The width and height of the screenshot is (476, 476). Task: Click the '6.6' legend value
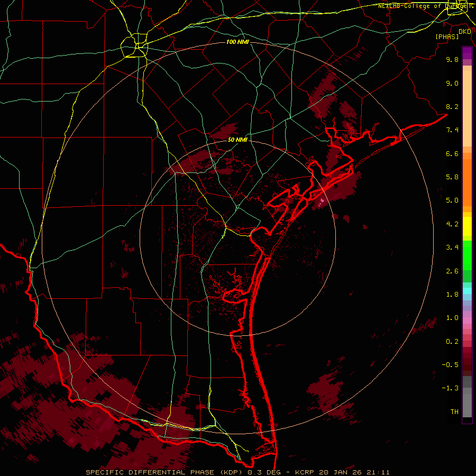coord(452,153)
